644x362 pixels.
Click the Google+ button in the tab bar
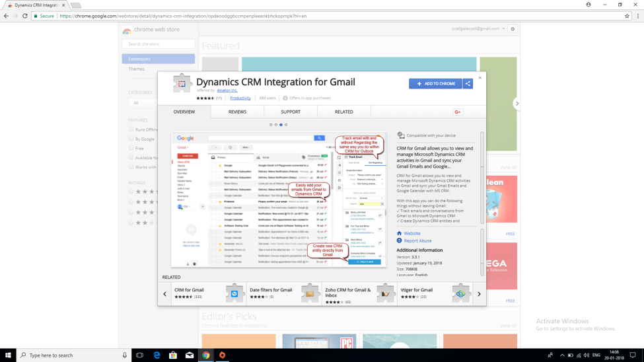[458, 112]
